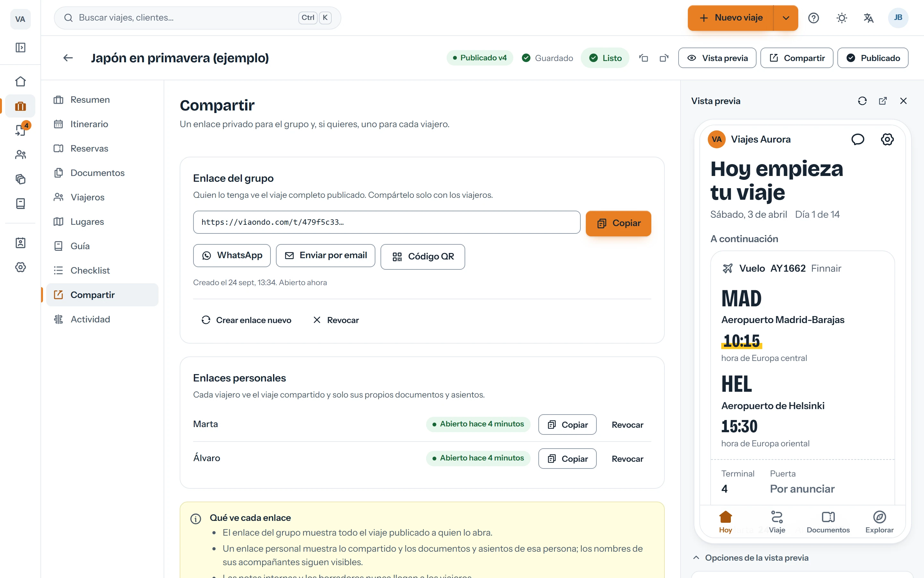Click Enviar por email
924x578 pixels.
[325, 255]
